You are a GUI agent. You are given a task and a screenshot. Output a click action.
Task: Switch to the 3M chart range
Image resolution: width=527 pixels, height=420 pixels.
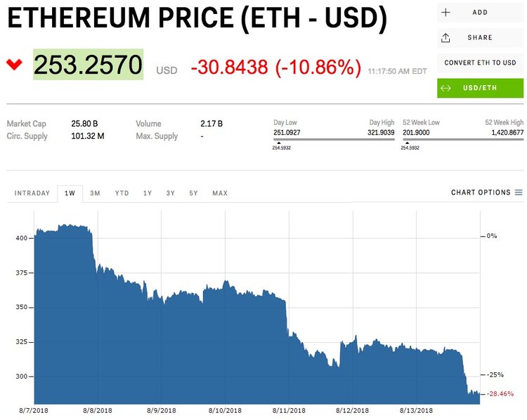(95, 193)
